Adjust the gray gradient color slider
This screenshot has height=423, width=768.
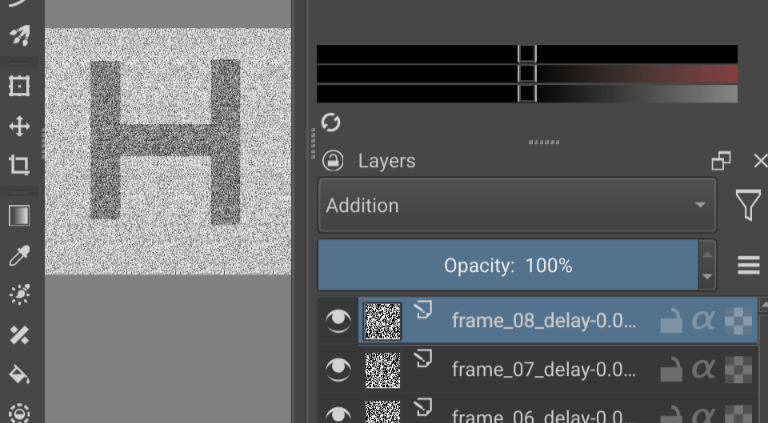[x=527, y=94]
